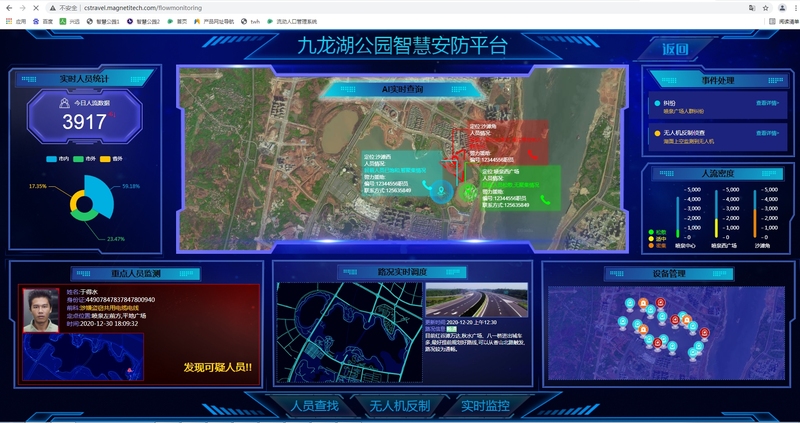Click the leftmost cyan device pin in 设备管理
The width and height of the screenshot is (800, 423).
point(622,322)
